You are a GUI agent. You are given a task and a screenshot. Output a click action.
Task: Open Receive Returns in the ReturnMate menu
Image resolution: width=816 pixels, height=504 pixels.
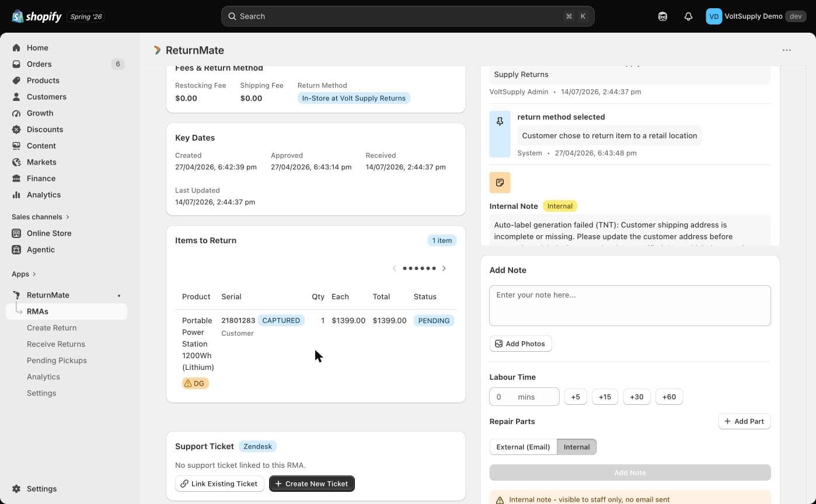pos(56,344)
